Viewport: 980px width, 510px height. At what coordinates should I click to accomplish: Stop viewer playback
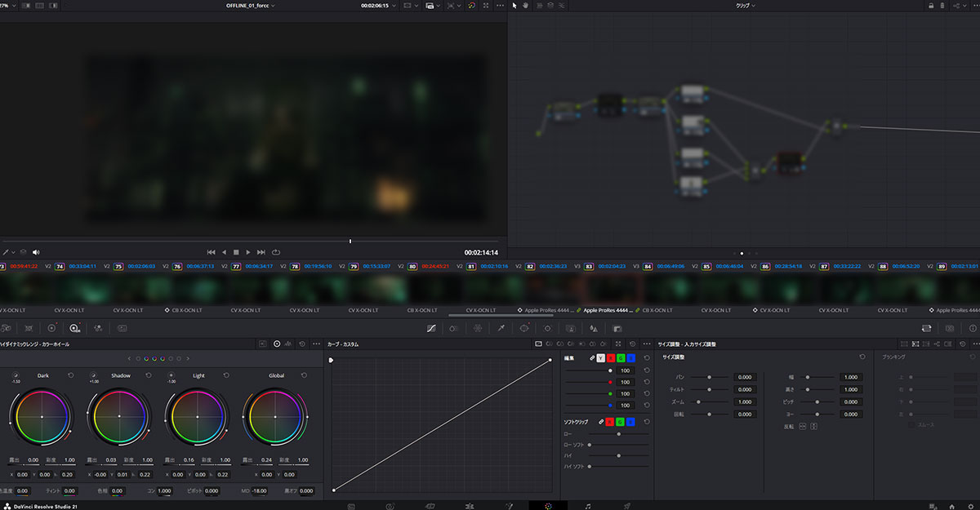[236, 252]
